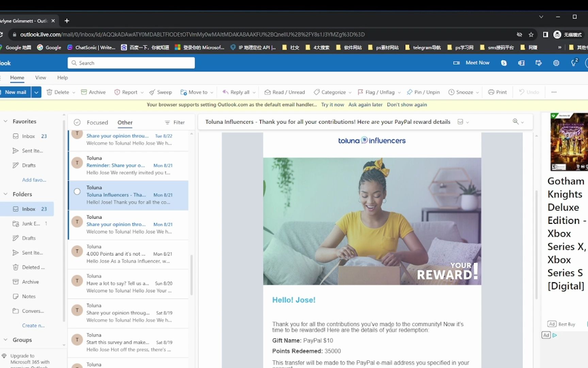Select the Other inbox tab
This screenshot has height=368, width=588.
[x=125, y=122]
